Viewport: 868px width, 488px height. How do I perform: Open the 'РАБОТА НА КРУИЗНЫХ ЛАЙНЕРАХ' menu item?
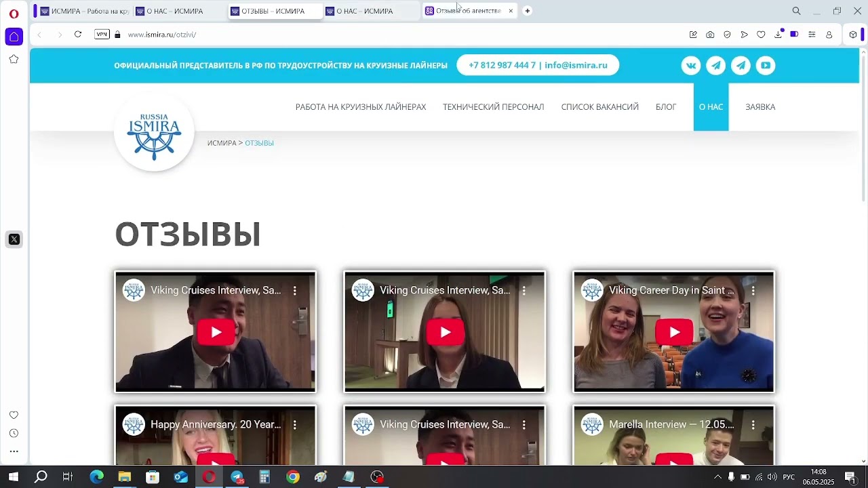[x=361, y=107]
